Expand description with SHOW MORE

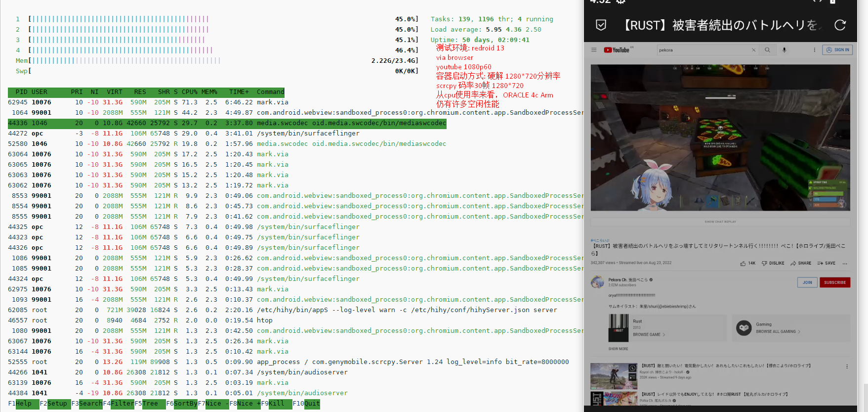618,349
